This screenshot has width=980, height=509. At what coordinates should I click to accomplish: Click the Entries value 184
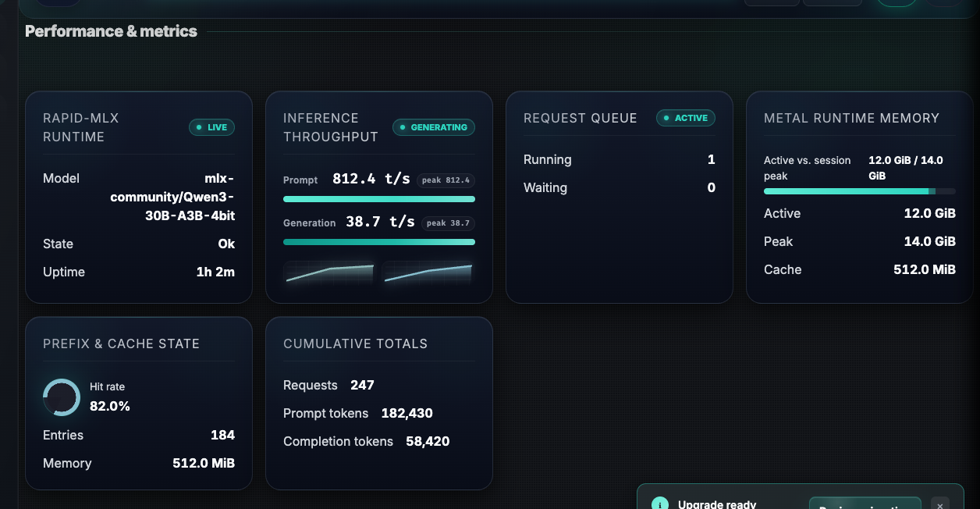pos(222,435)
